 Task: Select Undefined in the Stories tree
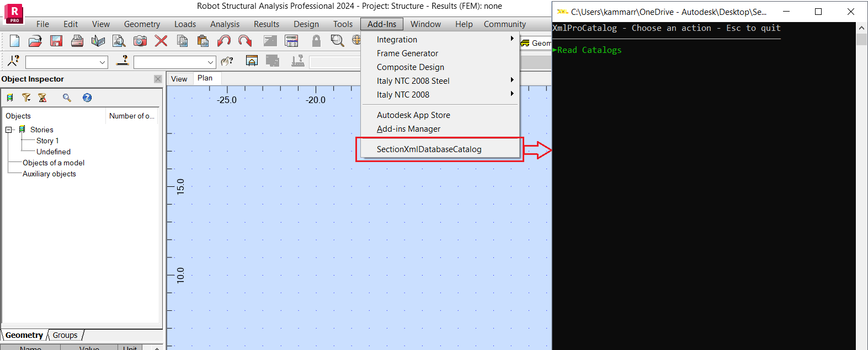(54, 152)
